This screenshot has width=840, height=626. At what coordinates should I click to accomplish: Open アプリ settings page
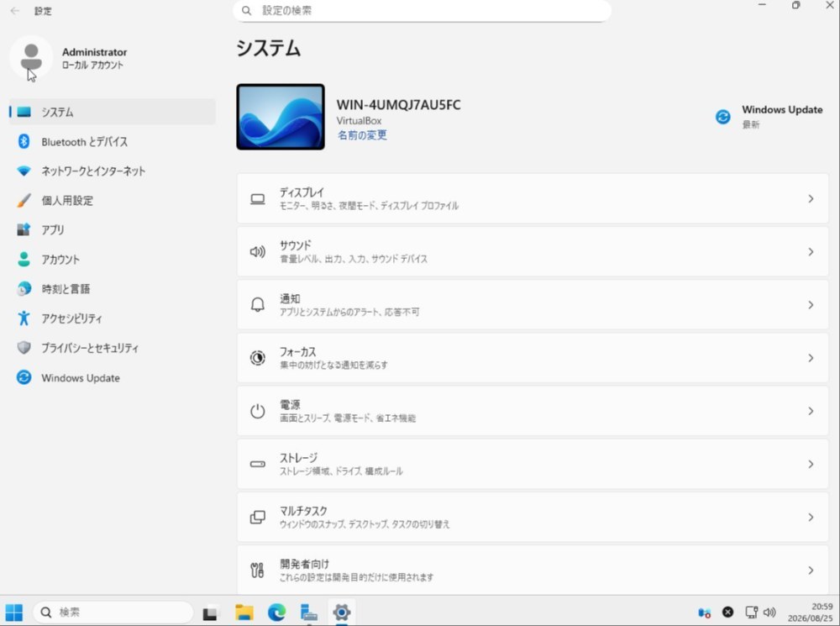tap(112, 230)
